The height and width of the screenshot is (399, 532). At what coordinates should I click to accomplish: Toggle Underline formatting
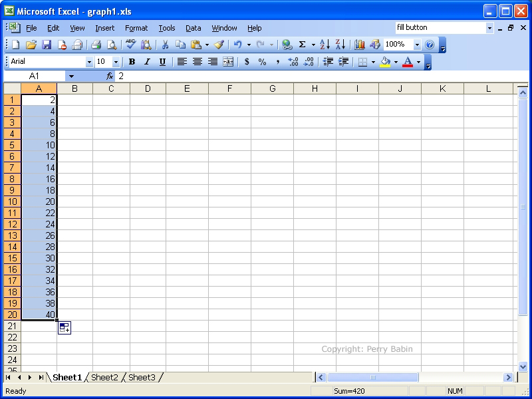pyautogui.click(x=162, y=62)
